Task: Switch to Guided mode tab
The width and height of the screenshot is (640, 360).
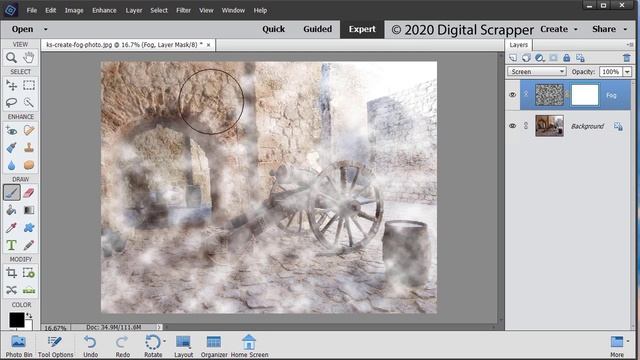Action: click(318, 29)
